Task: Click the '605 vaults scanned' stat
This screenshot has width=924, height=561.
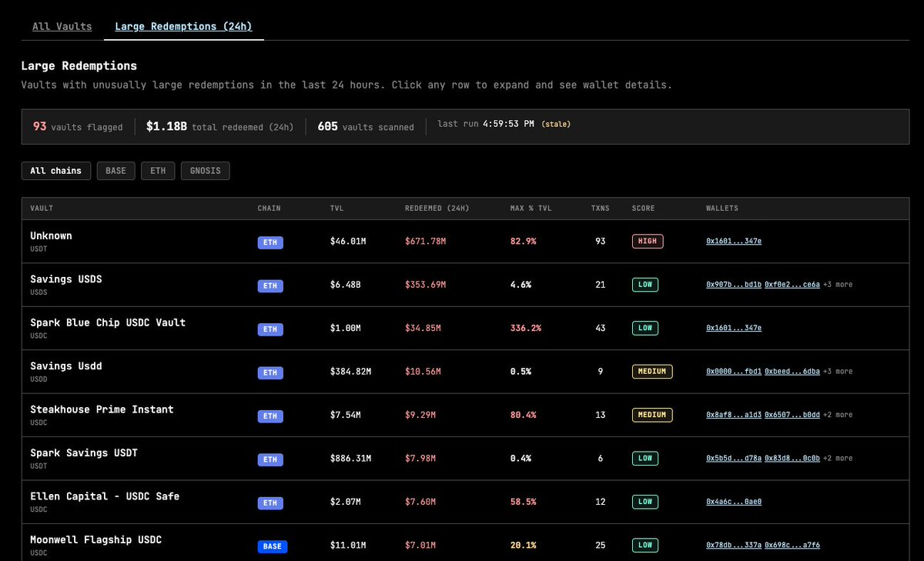Action: (366, 127)
